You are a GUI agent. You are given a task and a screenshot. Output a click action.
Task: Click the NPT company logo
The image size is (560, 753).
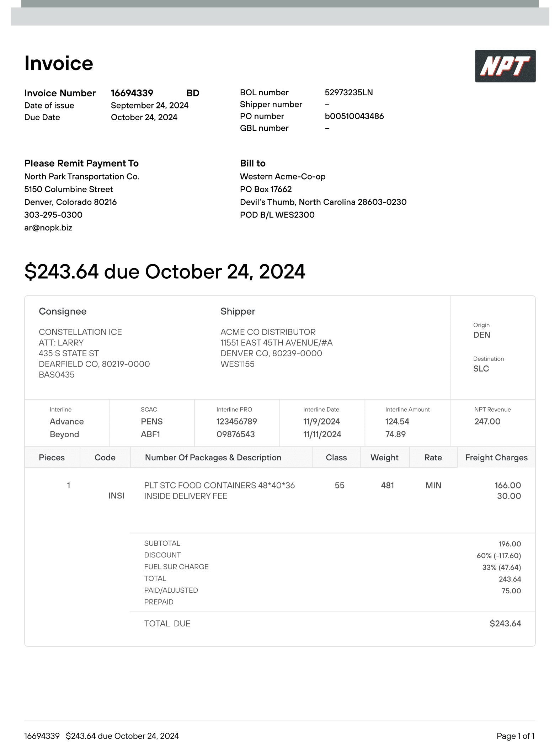(x=505, y=66)
